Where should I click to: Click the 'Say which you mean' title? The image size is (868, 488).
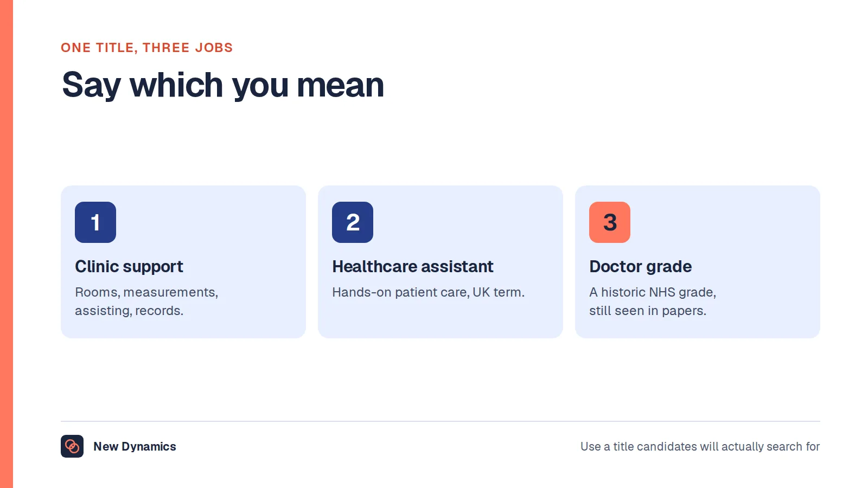coord(223,85)
